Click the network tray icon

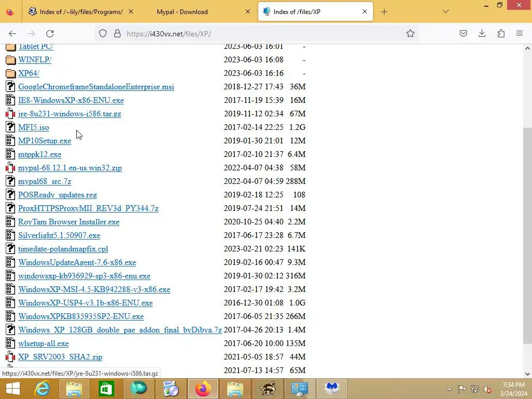pyautogui.click(x=475, y=389)
